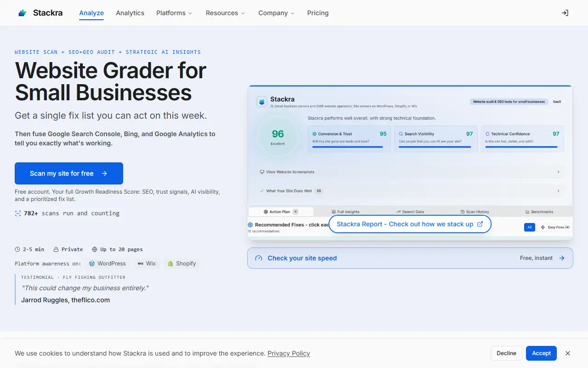Open the Resources dropdown menu
This screenshot has height=368, width=588.
pyautogui.click(x=225, y=13)
